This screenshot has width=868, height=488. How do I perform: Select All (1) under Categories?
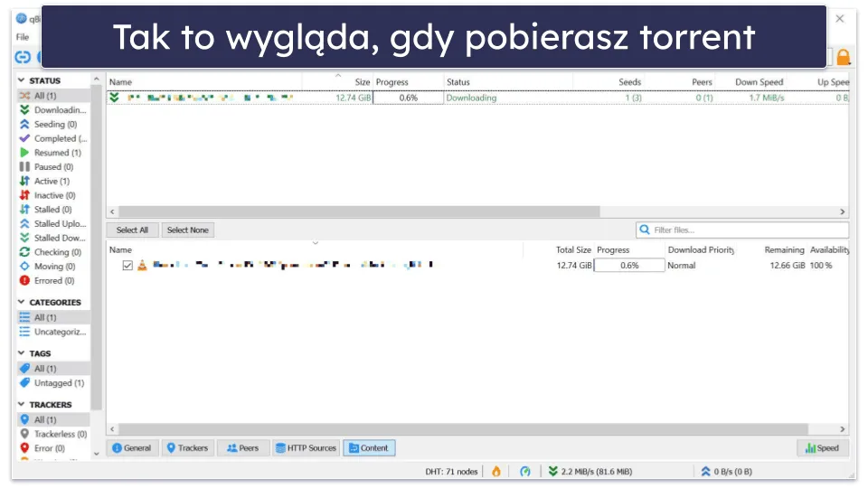click(x=53, y=317)
